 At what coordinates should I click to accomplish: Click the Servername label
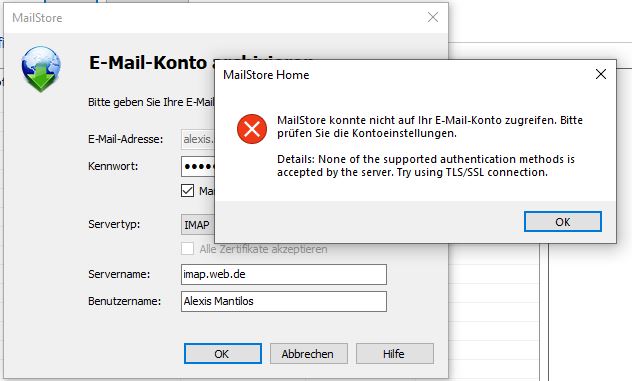(x=119, y=274)
